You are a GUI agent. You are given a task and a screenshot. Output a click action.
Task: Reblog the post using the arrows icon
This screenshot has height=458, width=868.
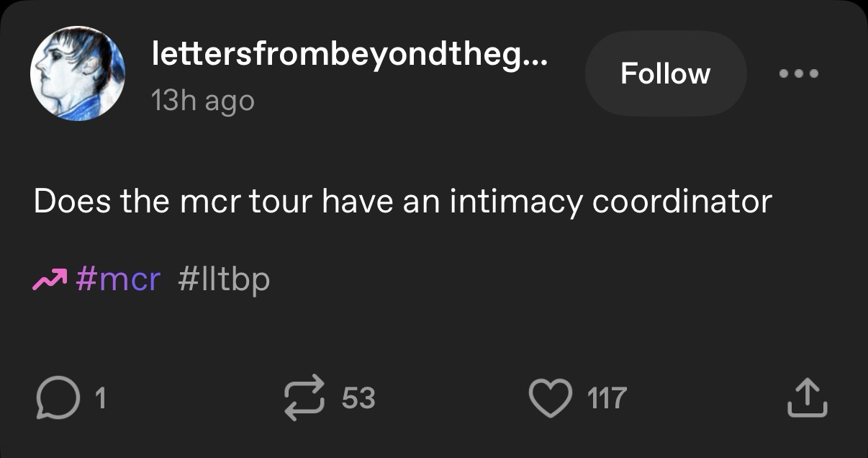pyautogui.click(x=305, y=398)
